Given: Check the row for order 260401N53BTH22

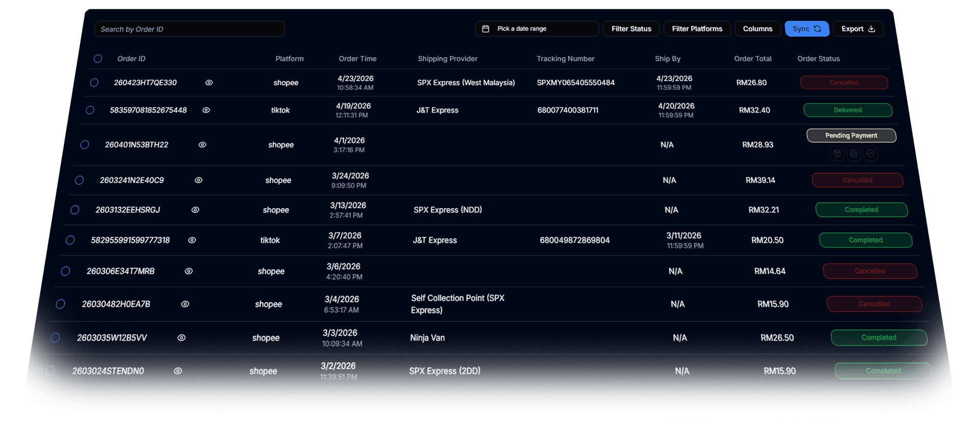Looking at the screenshot, I should click(x=85, y=145).
